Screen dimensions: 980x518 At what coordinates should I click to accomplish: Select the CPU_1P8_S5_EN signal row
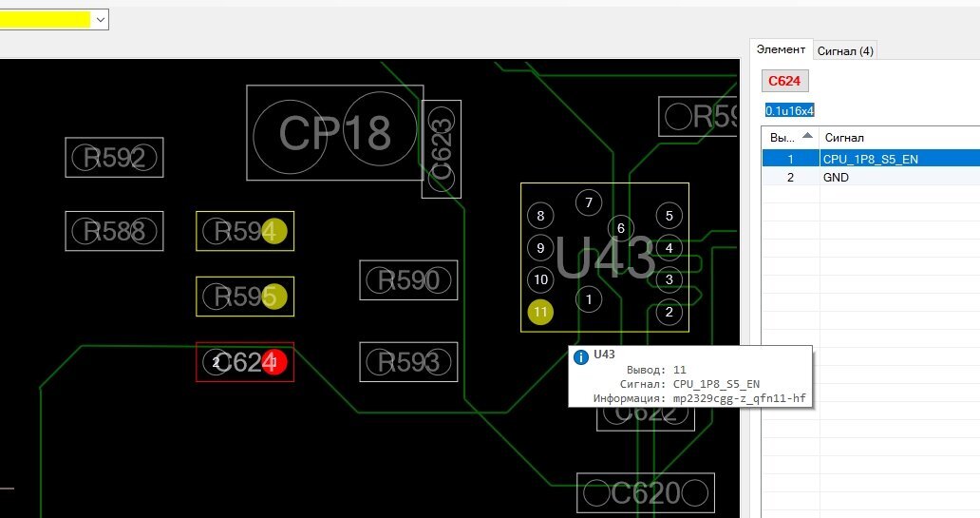pyautogui.click(x=872, y=159)
